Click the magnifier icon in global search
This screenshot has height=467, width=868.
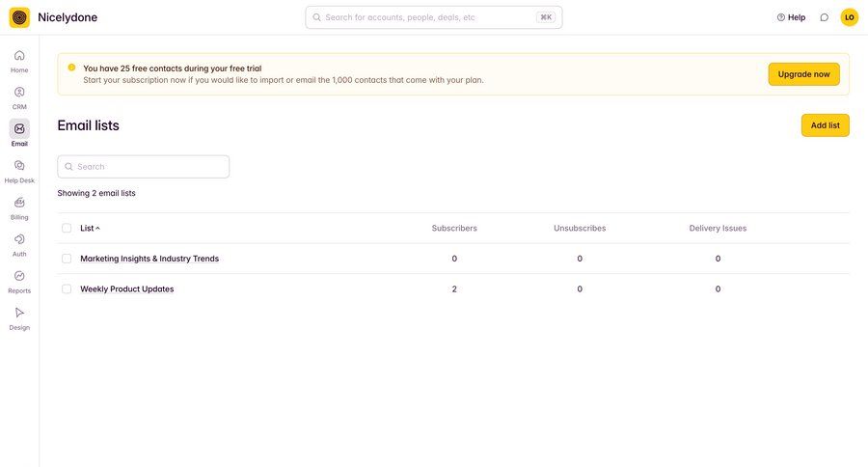coord(316,17)
